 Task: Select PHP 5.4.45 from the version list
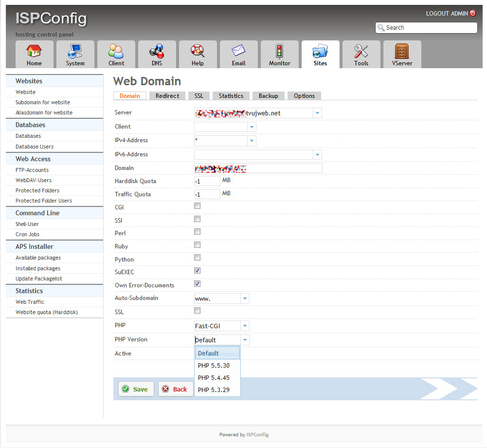214,378
